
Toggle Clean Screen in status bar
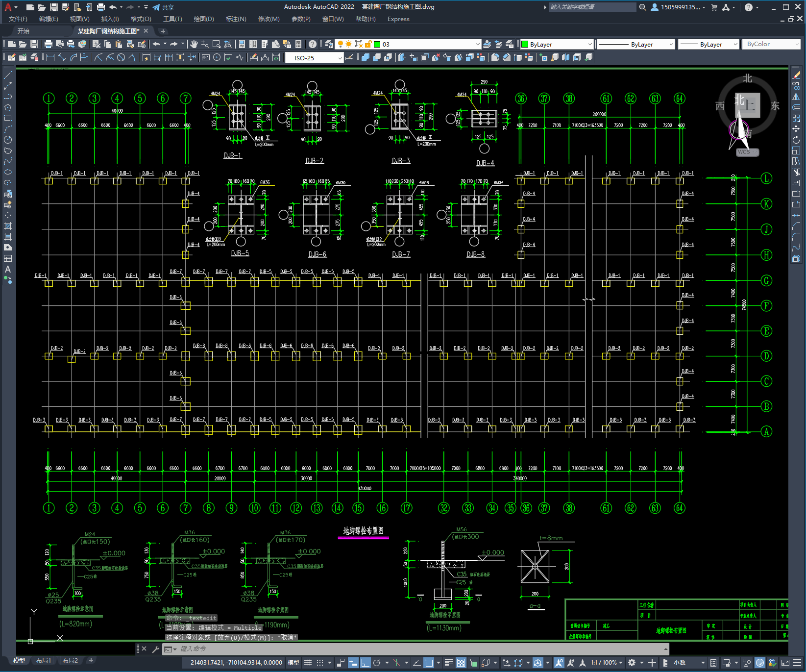click(785, 663)
